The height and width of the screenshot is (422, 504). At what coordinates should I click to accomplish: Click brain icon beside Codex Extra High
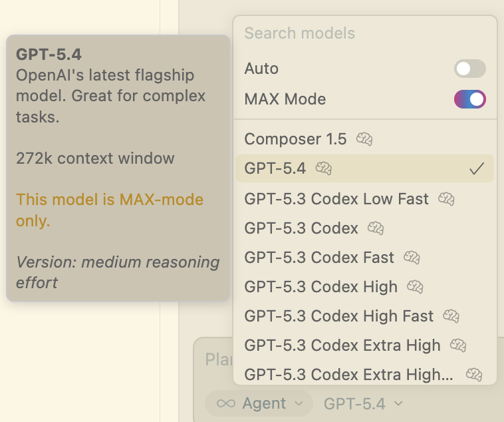[457, 345]
